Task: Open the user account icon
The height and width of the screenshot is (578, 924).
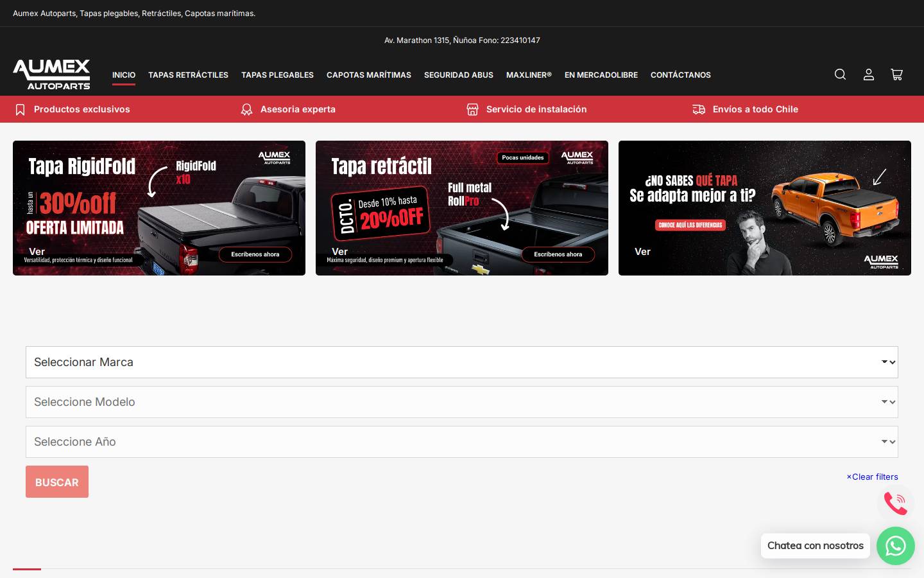Action: pyautogui.click(x=869, y=74)
